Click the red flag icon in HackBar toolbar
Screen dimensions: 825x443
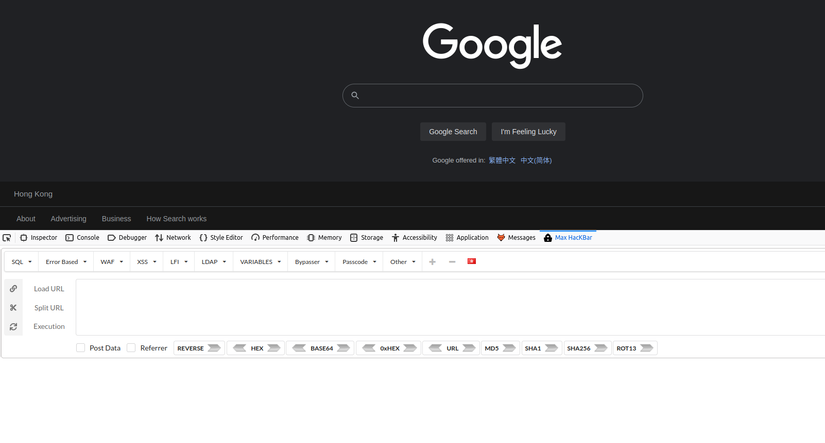[x=471, y=261]
